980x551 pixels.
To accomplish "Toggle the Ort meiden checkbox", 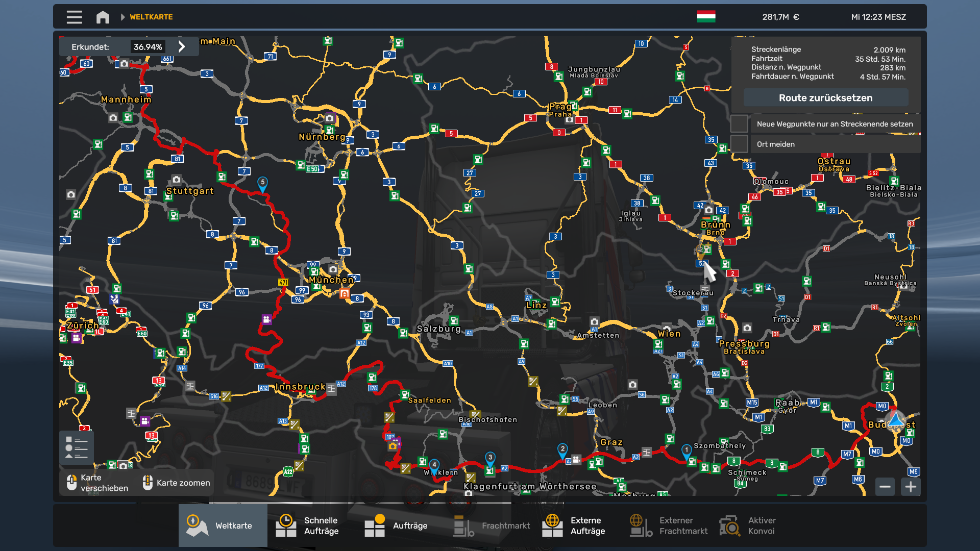I will [x=739, y=144].
